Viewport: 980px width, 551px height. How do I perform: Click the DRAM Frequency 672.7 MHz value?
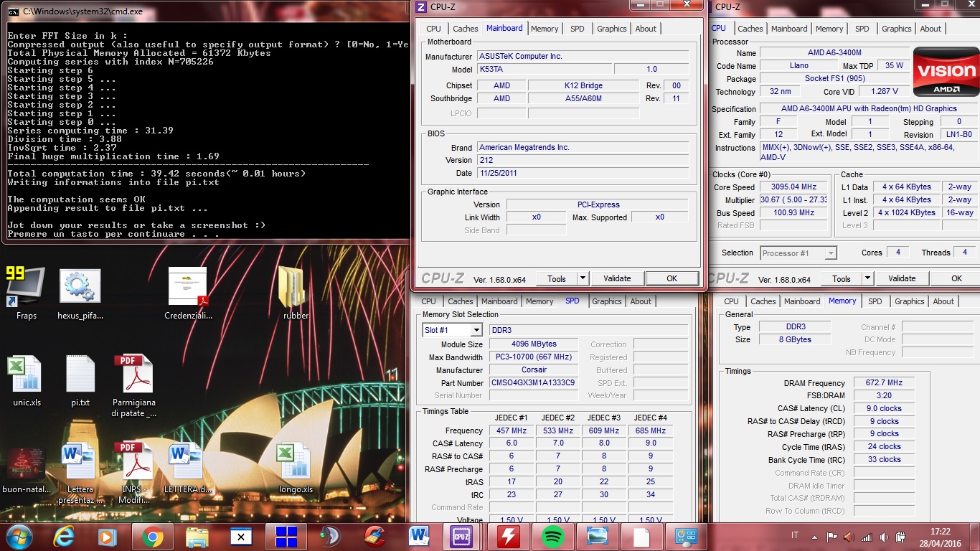[x=884, y=383]
